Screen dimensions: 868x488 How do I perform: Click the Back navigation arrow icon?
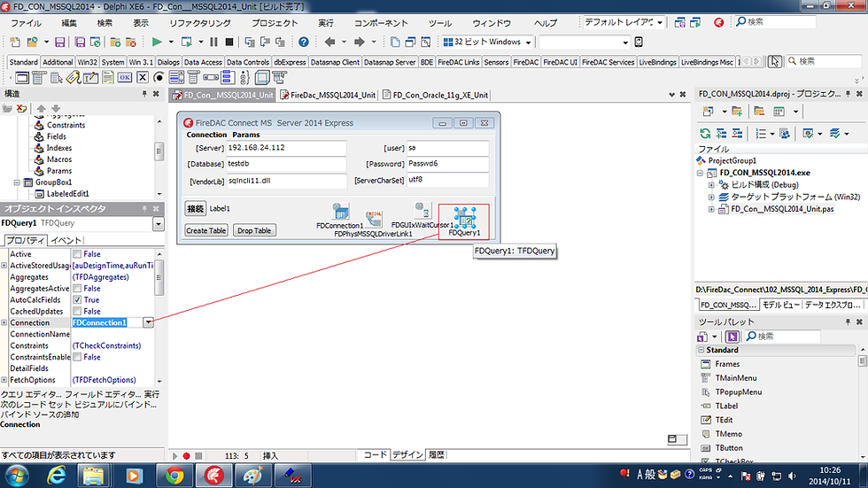click(x=329, y=42)
